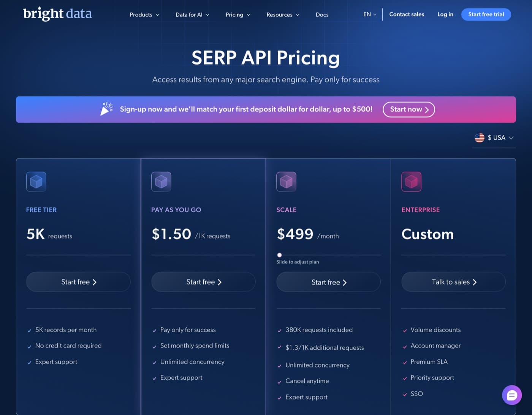Click 'Premium SLA' text
Image resolution: width=532 pixels, height=415 pixels.
(429, 361)
